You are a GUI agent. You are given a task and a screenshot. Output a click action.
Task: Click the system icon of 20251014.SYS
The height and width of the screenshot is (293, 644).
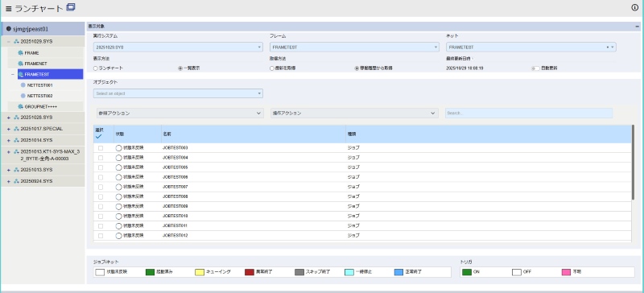coord(16,140)
